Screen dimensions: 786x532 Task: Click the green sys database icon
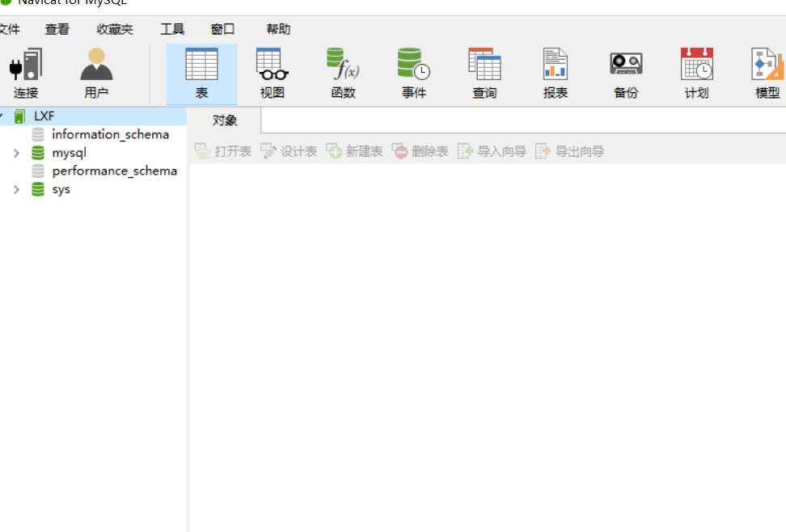point(38,189)
